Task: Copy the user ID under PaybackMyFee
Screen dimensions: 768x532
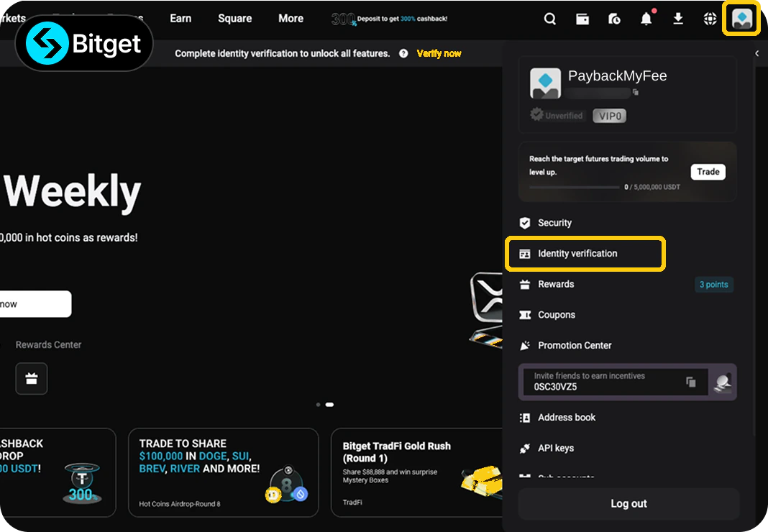Action: [636, 92]
